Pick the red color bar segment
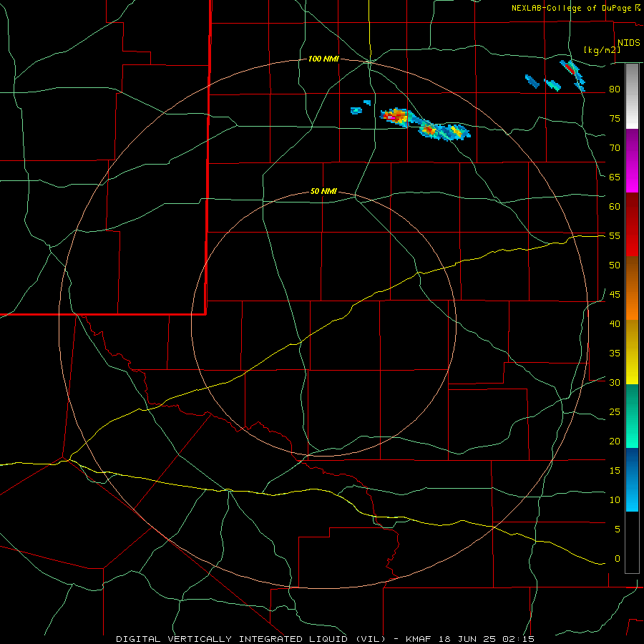The image size is (644, 644). click(x=632, y=225)
